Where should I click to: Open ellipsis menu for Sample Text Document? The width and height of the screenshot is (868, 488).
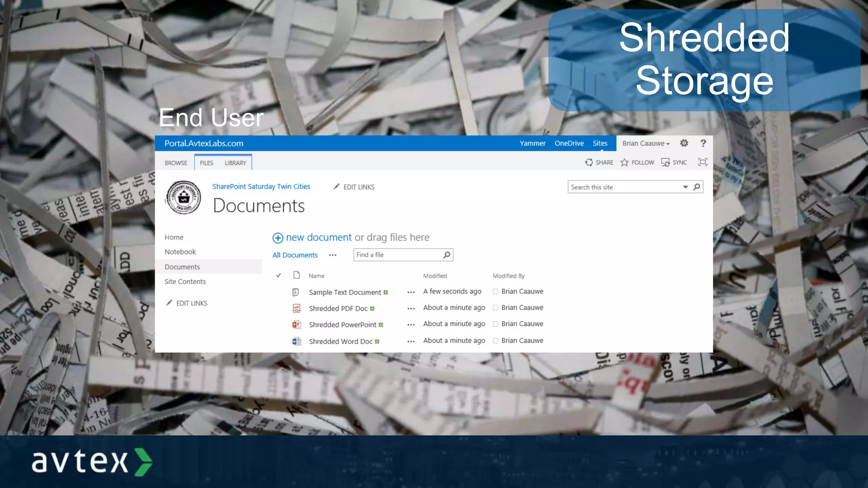[411, 292]
